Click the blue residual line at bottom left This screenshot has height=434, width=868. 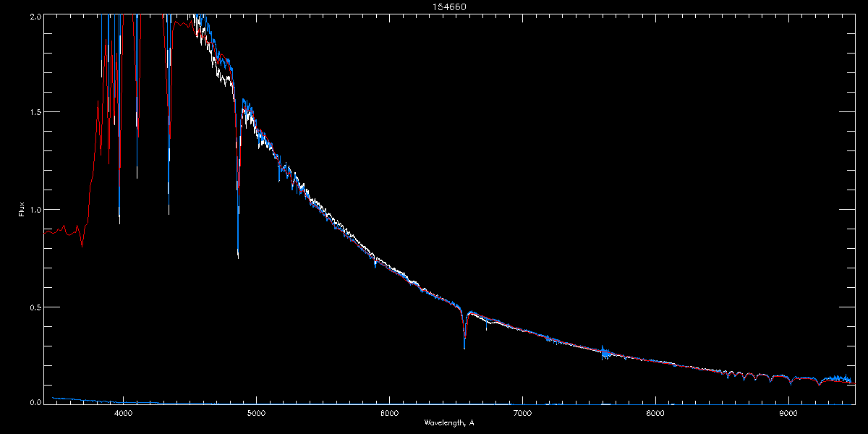tap(80, 400)
